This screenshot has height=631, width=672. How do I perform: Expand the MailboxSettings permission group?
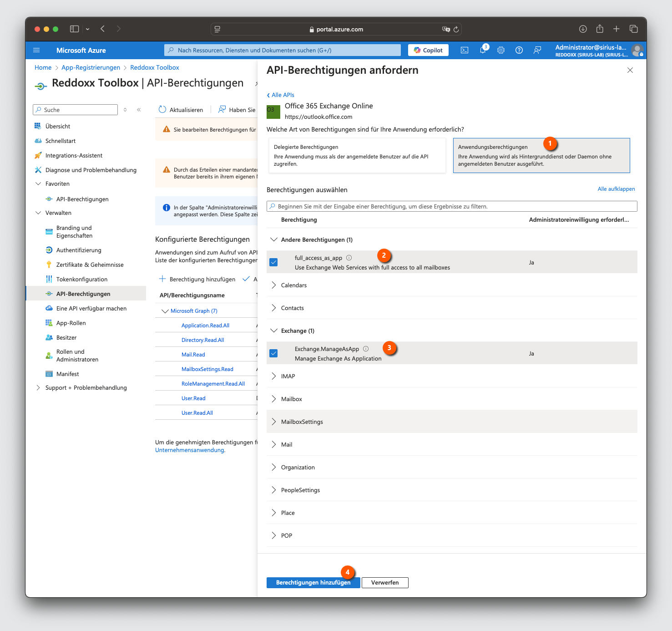coord(273,422)
